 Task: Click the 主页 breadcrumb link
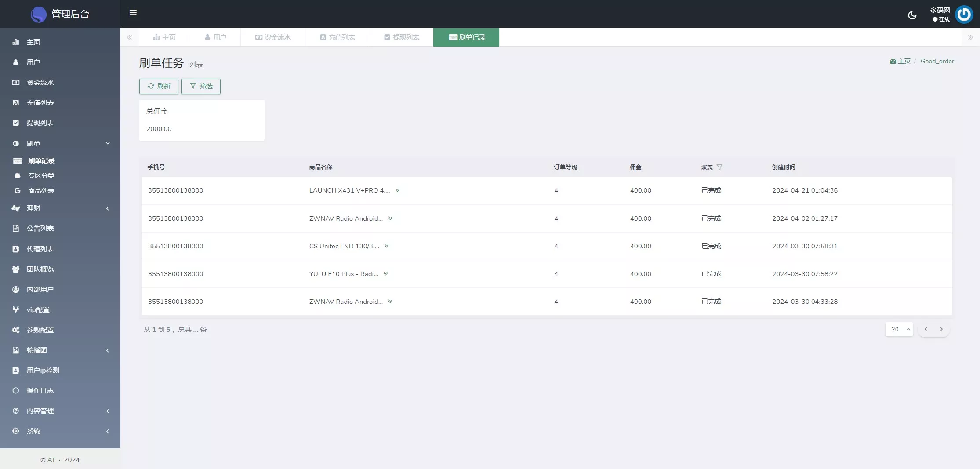pos(900,62)
